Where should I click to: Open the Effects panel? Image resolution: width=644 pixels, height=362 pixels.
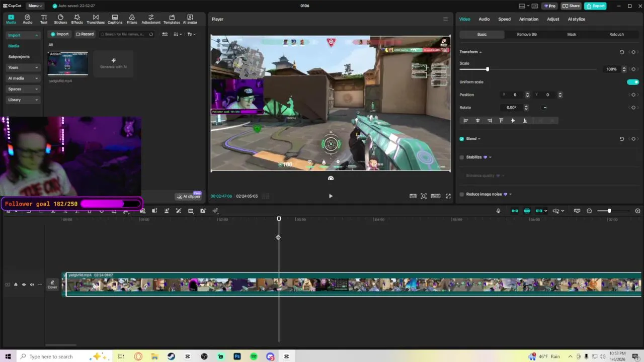click(x=77, y=19)
